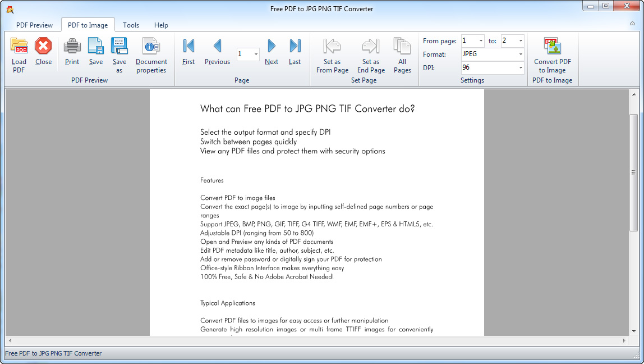Print the PDF with the printer icon

tap(72, 46)
